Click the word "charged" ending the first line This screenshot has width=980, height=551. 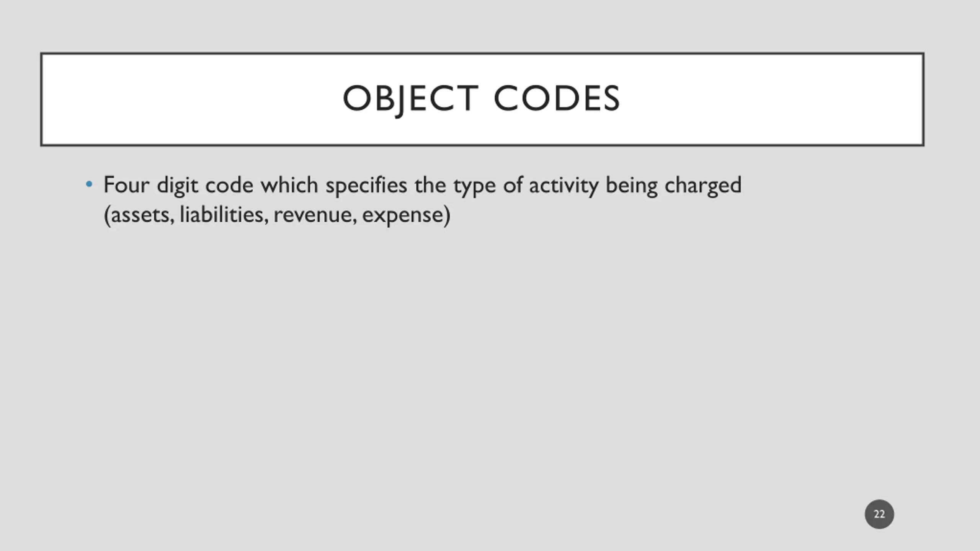[703, 186]
